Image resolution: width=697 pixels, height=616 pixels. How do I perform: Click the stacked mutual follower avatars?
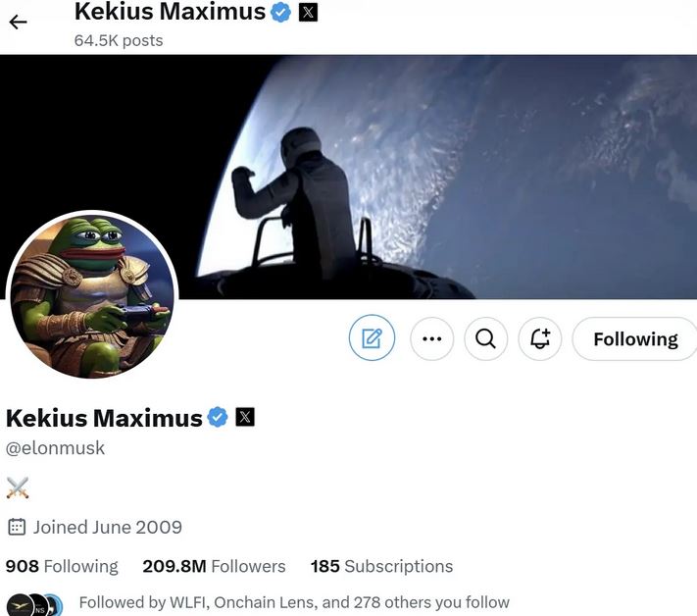34,604
